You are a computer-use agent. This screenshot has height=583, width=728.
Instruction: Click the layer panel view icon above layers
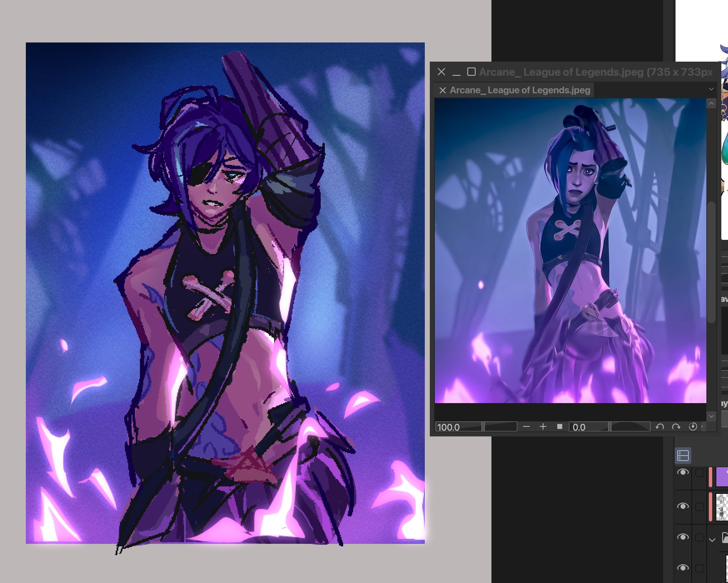[x=683, y=456]
